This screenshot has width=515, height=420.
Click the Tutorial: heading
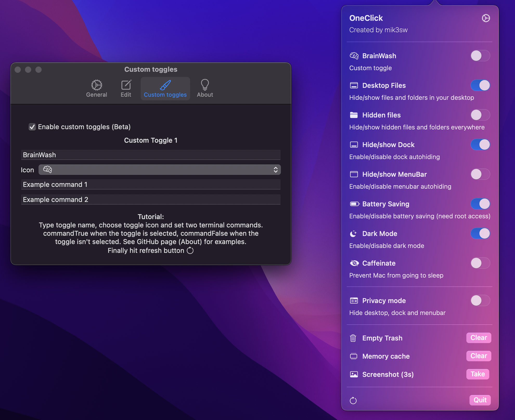click(x=151, y=216)
